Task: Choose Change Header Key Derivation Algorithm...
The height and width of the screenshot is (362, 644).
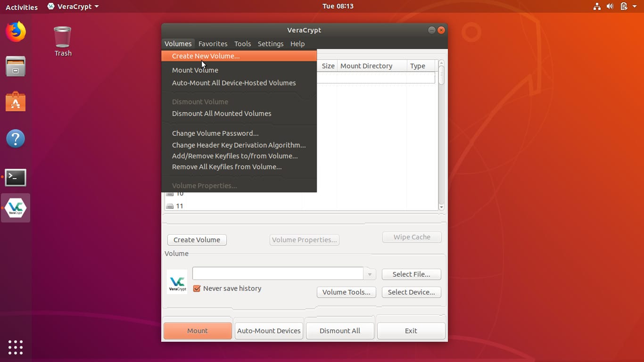Action: (x=239, y=145)
